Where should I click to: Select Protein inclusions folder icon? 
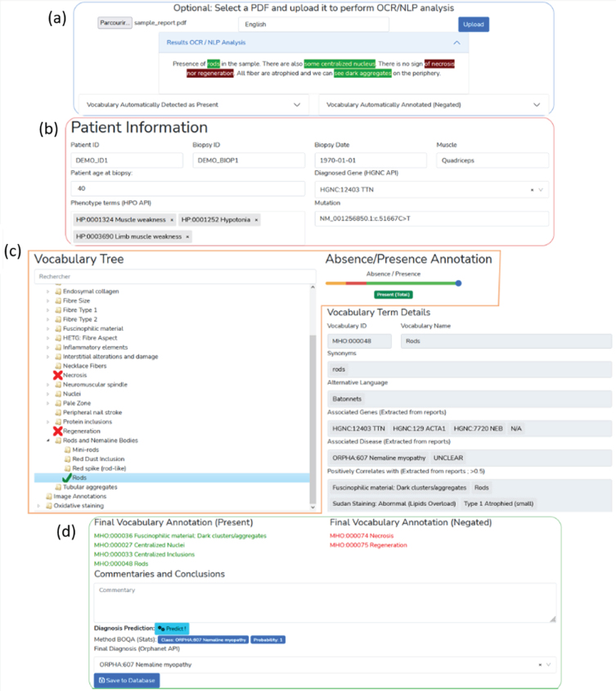click(x=58, y=422)
